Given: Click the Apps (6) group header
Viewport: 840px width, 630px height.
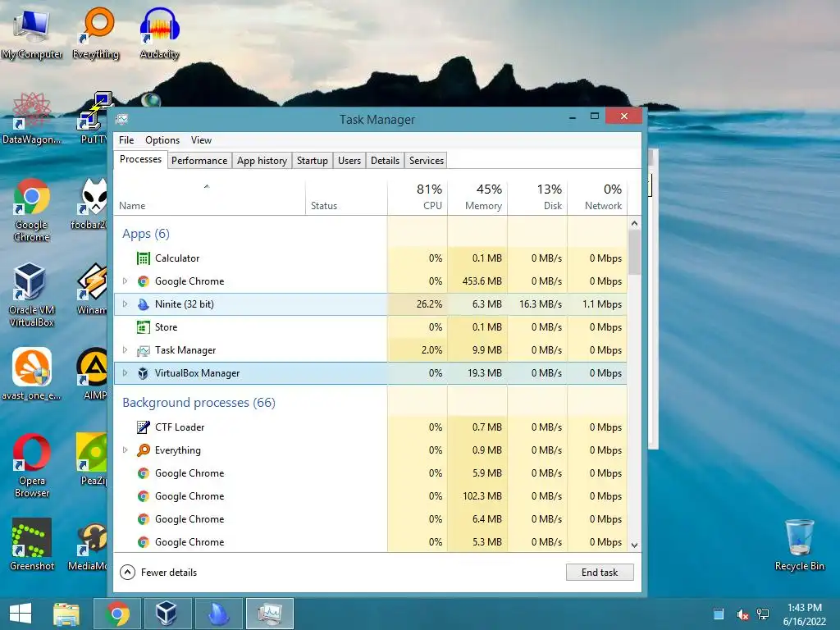Looking at the screenshot, I should [x=146, y=234].
